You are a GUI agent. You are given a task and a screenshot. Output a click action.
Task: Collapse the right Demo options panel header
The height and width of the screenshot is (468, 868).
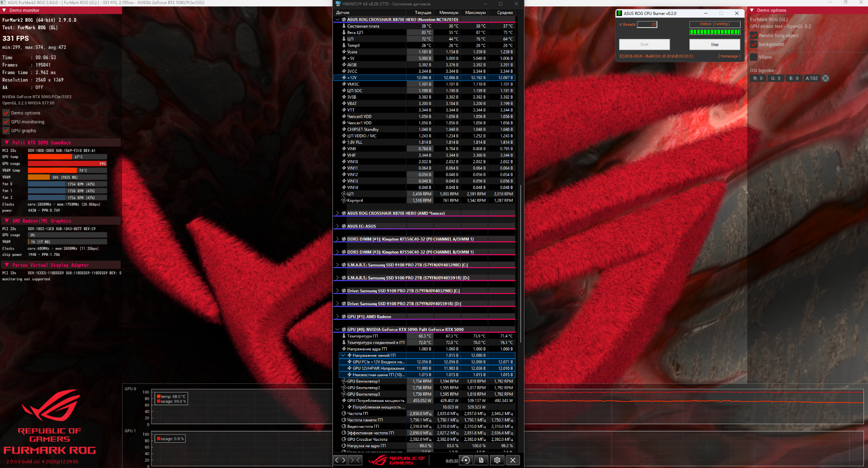[752, 10]
